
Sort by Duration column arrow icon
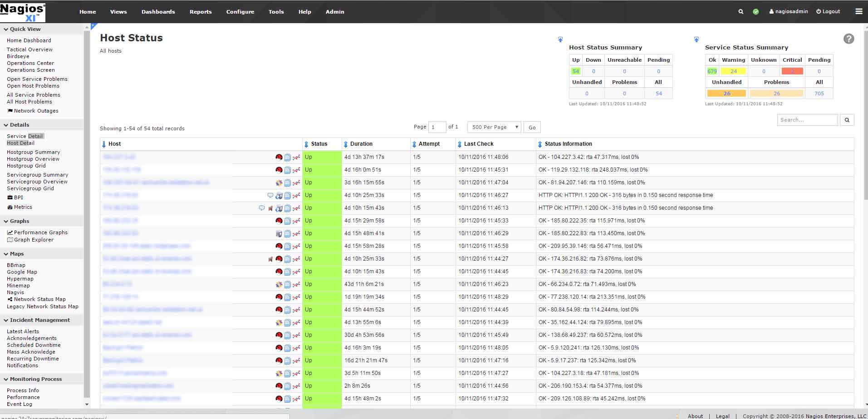tap(346, 144)
